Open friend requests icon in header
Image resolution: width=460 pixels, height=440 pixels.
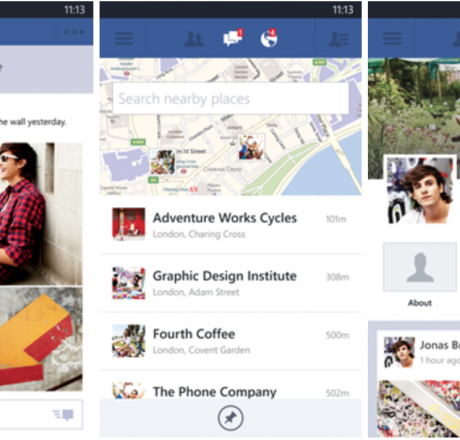point(194,39)
